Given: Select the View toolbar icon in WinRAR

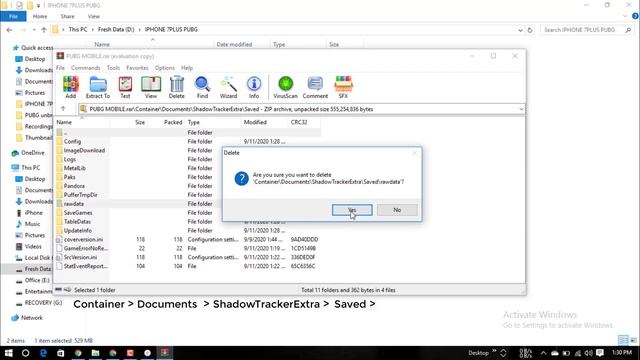Looking at the screenshot, I should (x=151, y=87).
